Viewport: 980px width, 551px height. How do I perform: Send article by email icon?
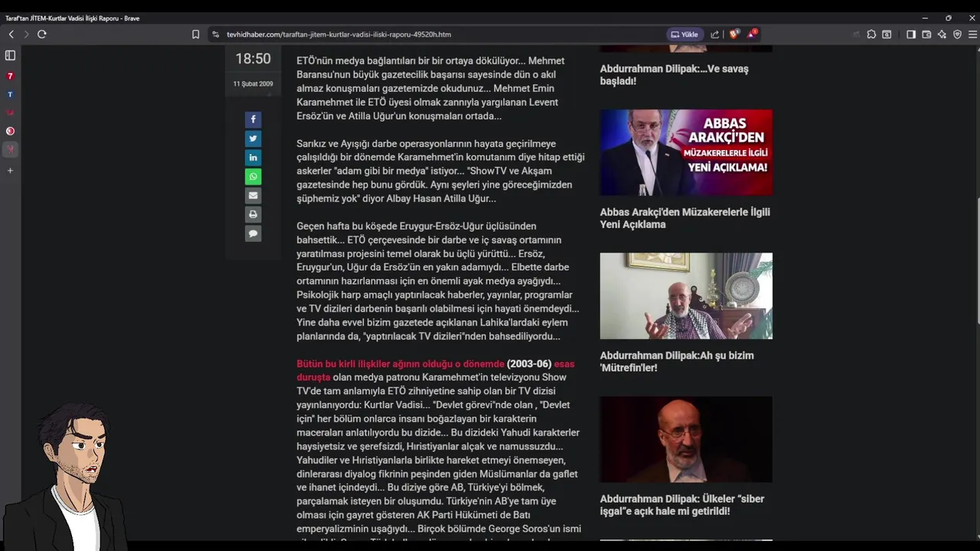[253, 196]
